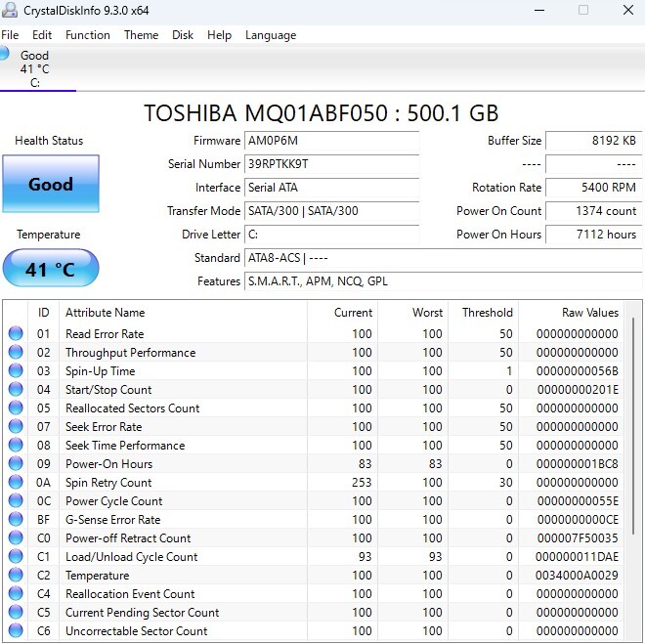Click the blue status orb for Read Error Rate
The width and height of the screenshot is (645, 644).
16,334
